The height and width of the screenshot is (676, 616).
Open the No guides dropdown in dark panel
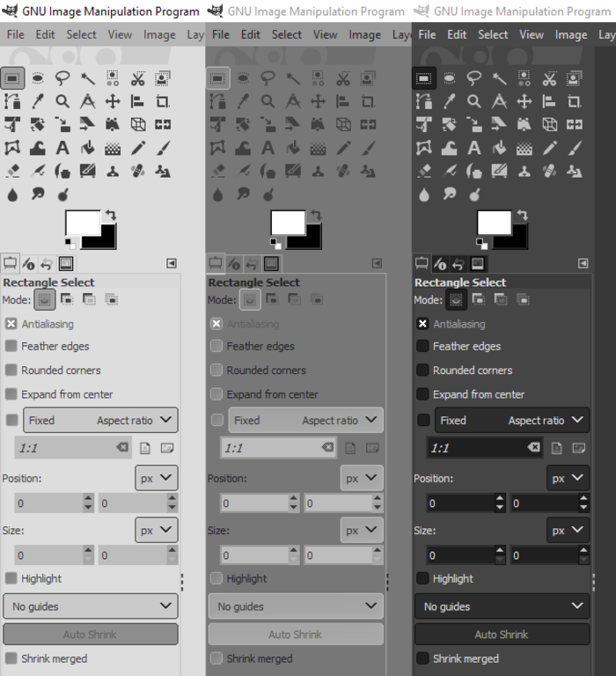[x=502, y=606]
